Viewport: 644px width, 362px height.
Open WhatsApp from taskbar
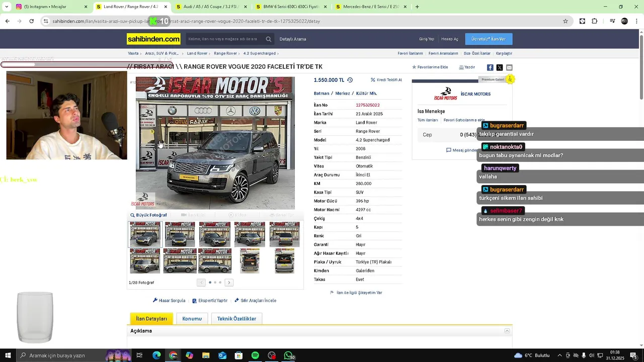coord(288,355)
